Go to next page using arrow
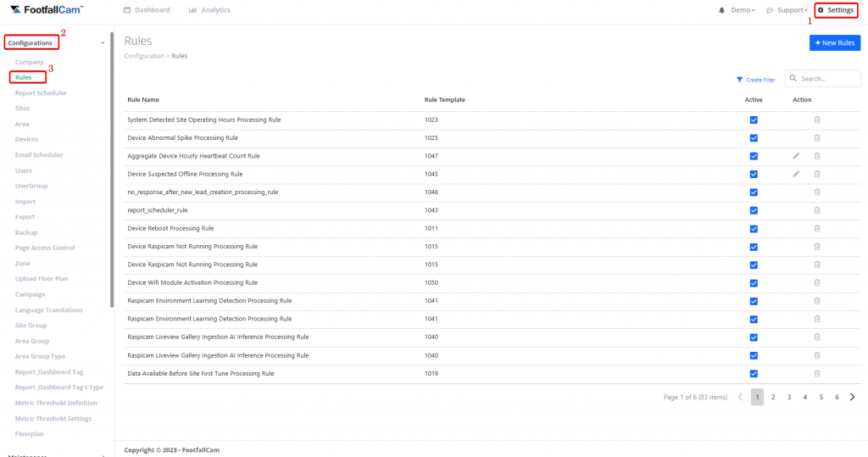Image resolution: width=868 pixels, height=457 pixels. (852, 397)
